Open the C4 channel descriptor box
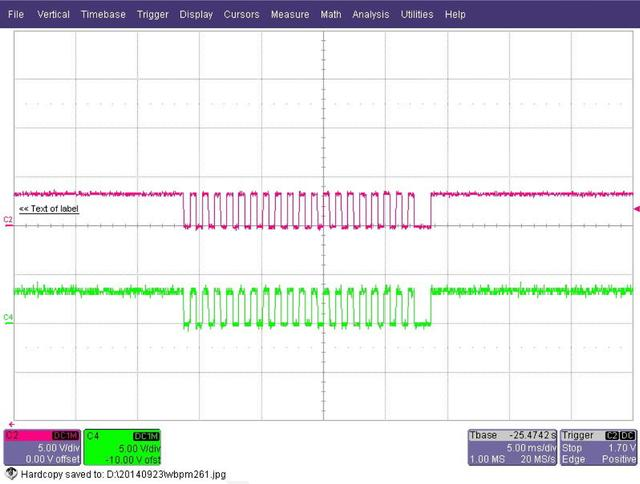This screenshot has width=640, height=484. click(121, 448)
